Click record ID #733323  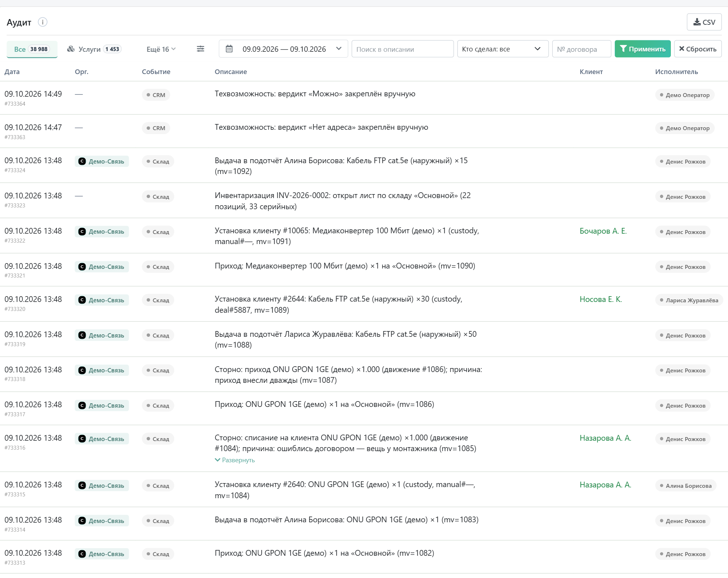pos(15,206)
